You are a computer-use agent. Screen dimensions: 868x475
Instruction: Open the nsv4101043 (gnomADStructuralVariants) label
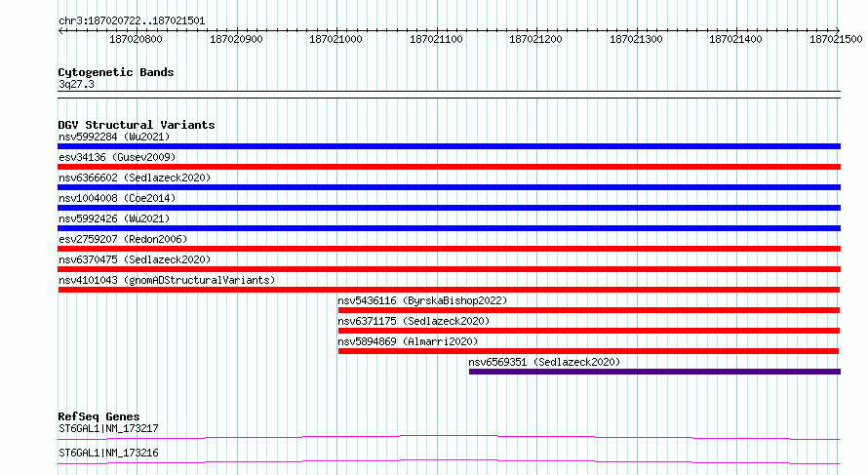(x=167, y=280)
